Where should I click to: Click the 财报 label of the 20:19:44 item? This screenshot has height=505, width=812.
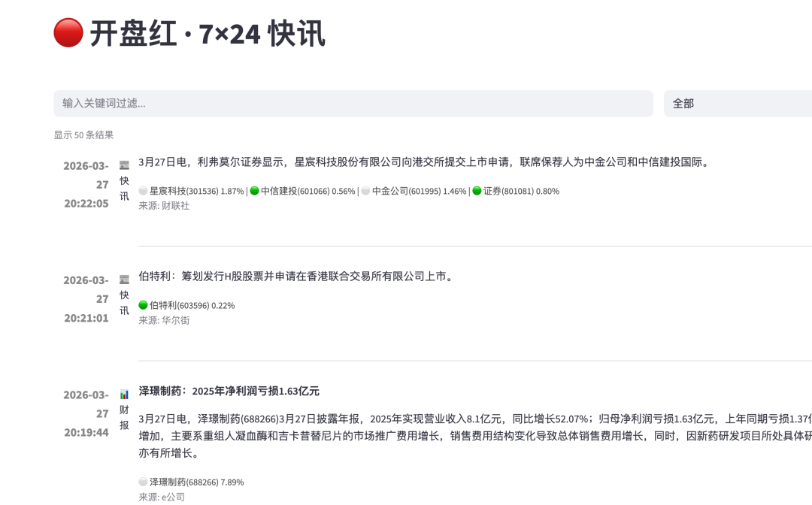124,418
